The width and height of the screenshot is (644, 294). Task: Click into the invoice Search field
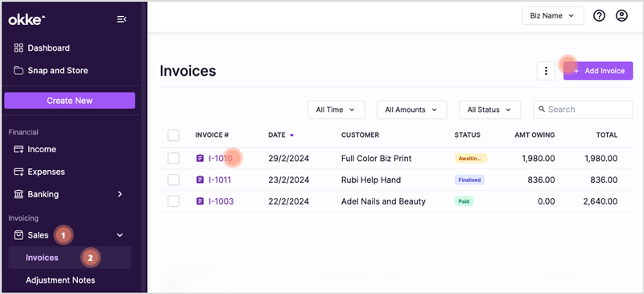583,110
